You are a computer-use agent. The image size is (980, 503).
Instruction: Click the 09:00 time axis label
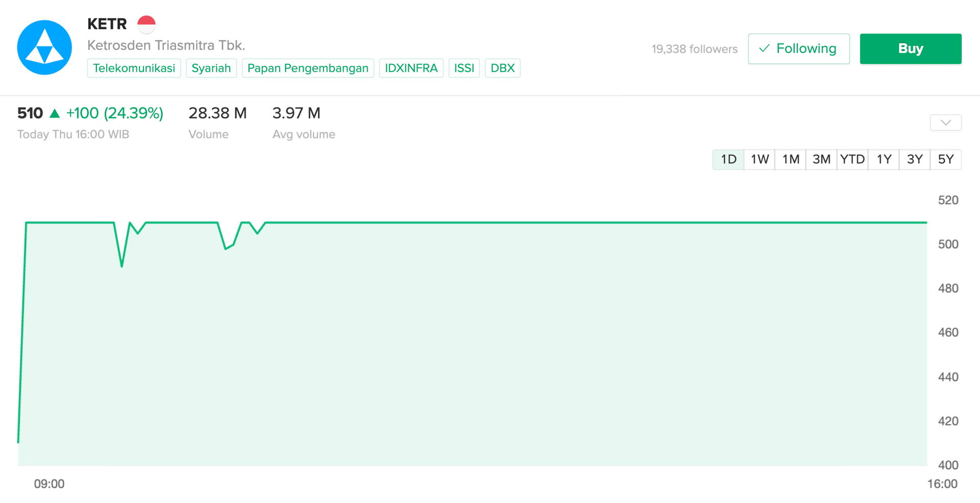(49, 484)
